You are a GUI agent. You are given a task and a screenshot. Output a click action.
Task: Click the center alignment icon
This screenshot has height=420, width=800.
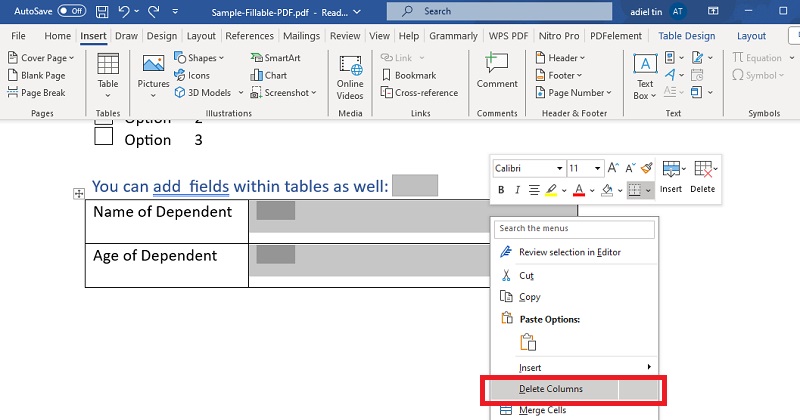tap(534, 190)
